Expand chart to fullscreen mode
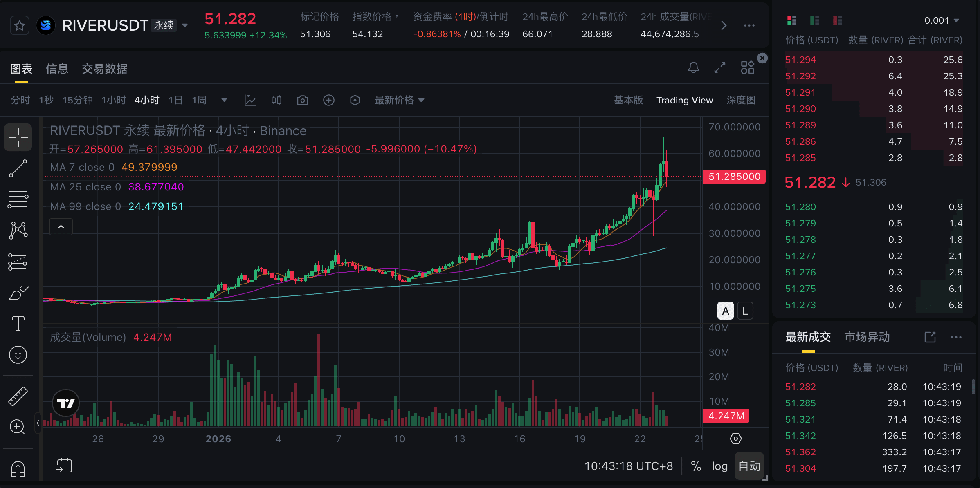This screenshot has width=980, height=488. click(x=720, y=67)
